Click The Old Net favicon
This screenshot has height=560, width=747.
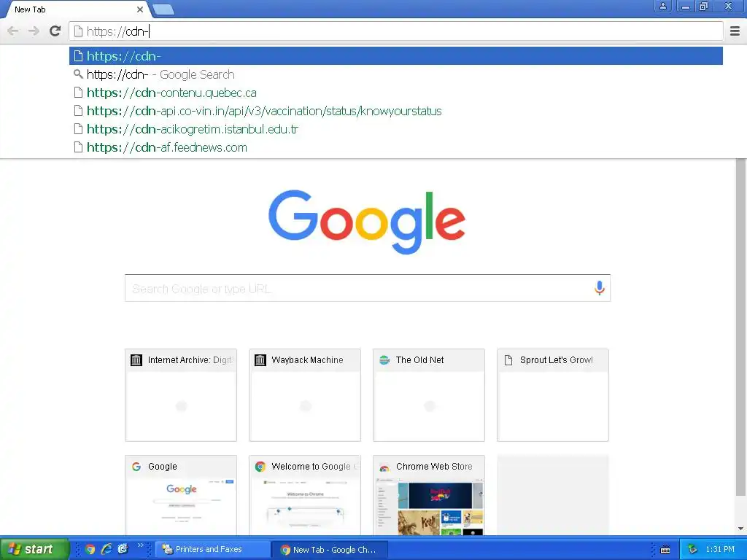point(384,360)
